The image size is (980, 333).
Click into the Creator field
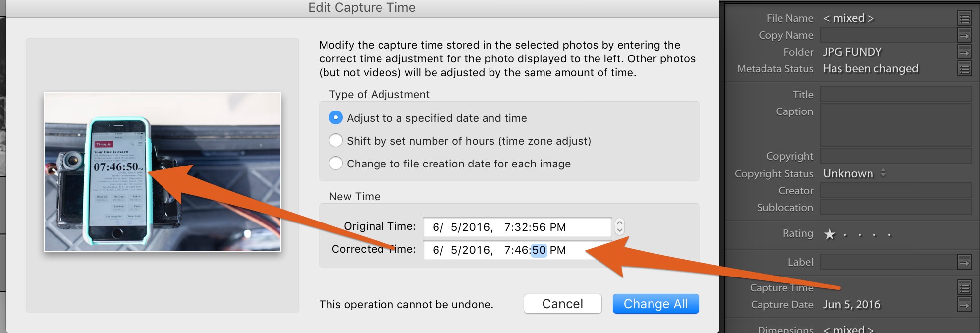coord(896,191)
